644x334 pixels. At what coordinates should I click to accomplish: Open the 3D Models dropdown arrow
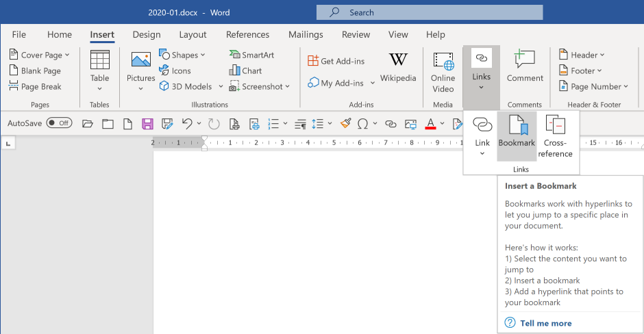221,86
